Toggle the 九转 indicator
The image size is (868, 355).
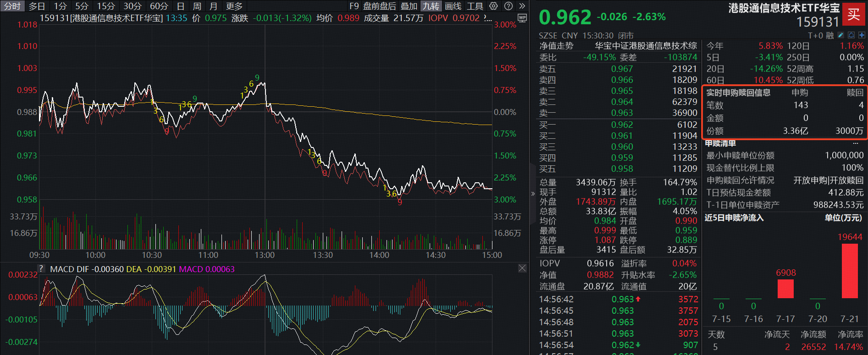pos(431,6)
